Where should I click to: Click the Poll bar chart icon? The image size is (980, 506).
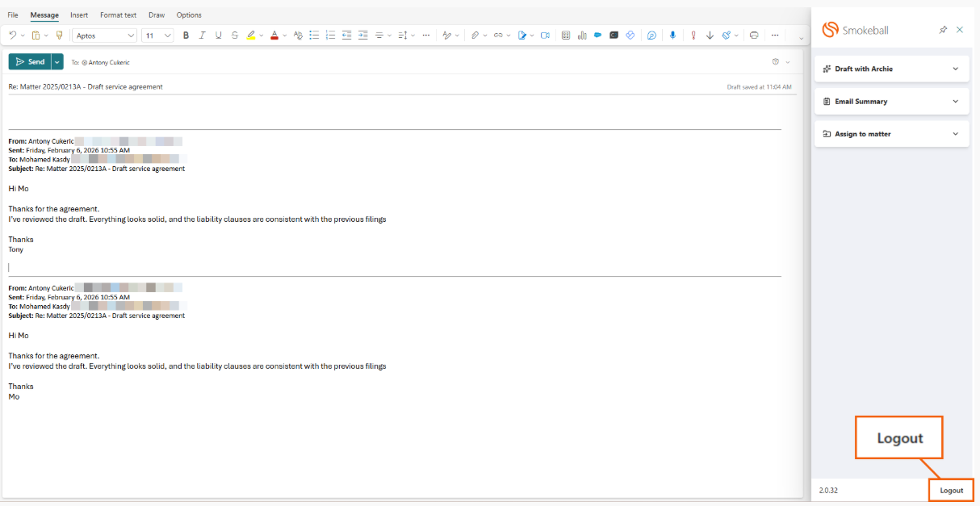coord(581,36)
